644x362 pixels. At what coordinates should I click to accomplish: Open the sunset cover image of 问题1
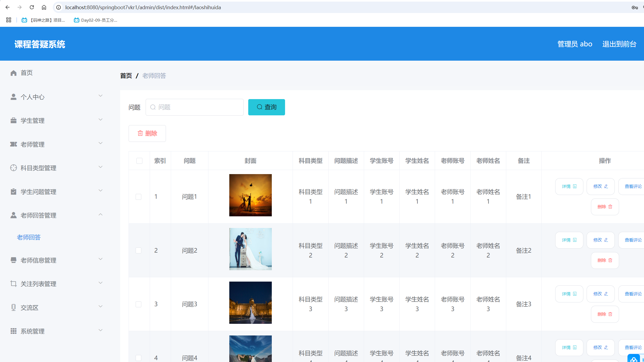[x=250, y=195]
